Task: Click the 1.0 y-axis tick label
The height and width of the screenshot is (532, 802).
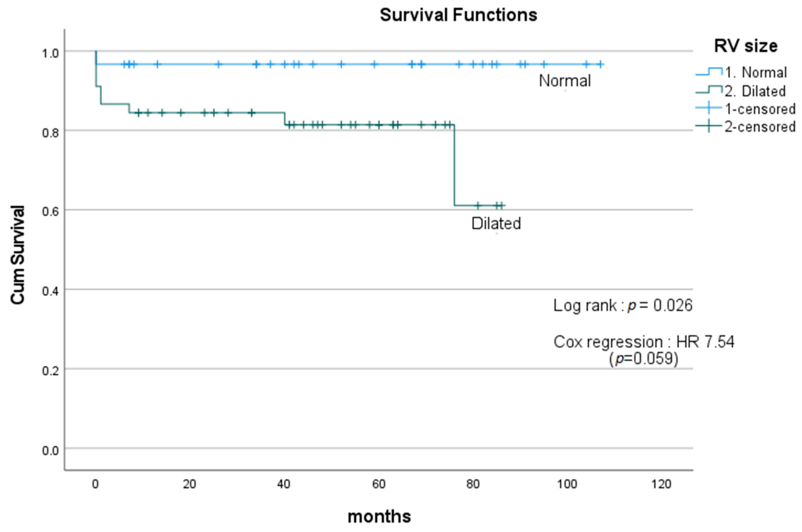Action: coord(50,53)
